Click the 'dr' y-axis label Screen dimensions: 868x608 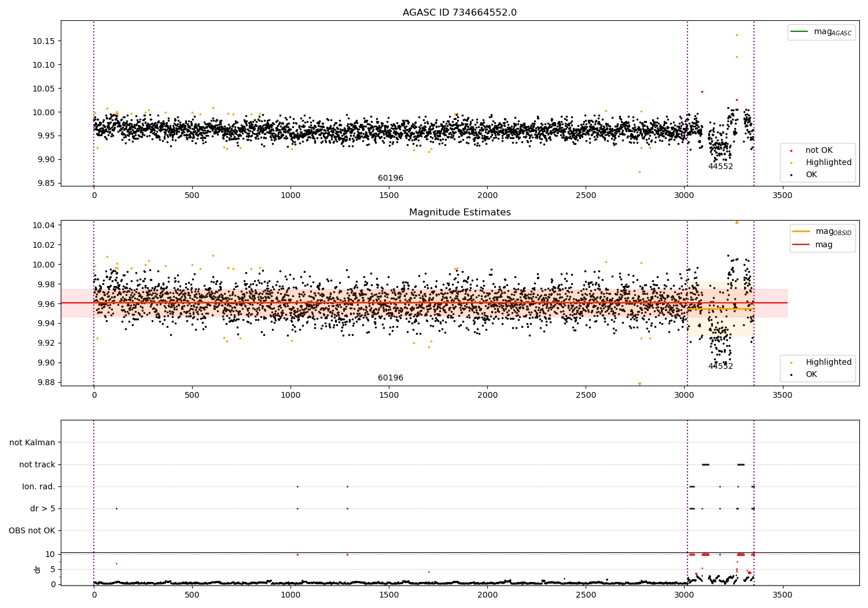tap(38, 569)
